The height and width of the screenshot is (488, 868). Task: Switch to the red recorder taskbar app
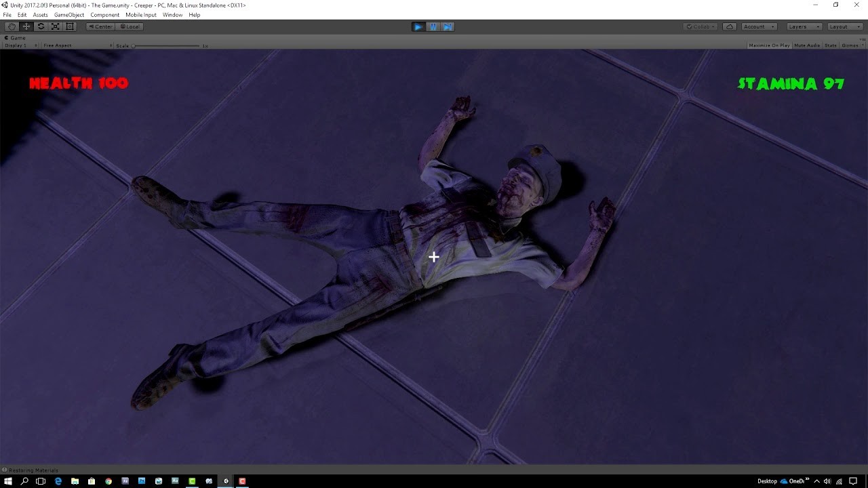(242, 481)
